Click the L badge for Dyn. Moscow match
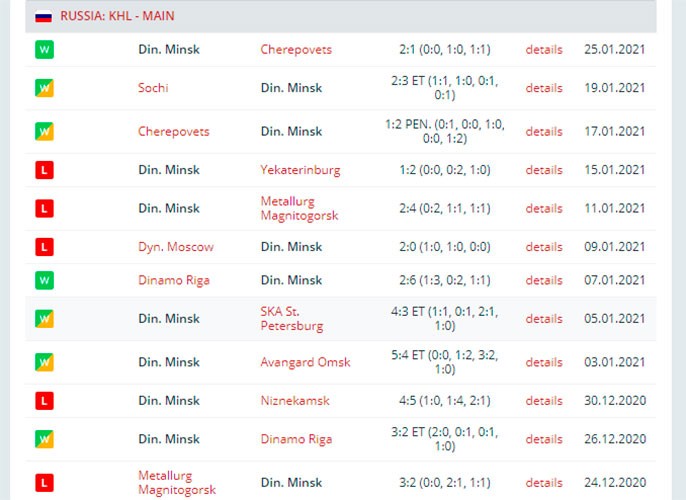Screen dimensions: 686x500 tap(44, 247)
